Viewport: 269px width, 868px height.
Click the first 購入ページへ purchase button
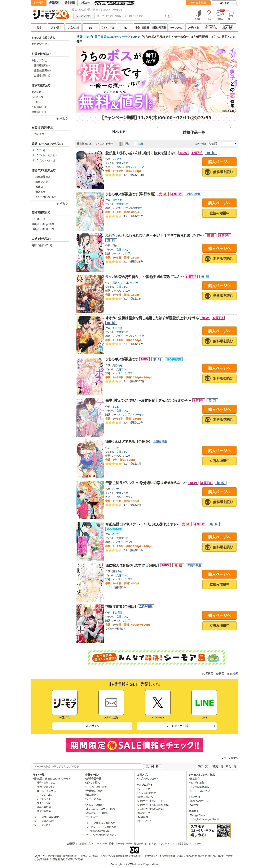(x=219, y=162)
